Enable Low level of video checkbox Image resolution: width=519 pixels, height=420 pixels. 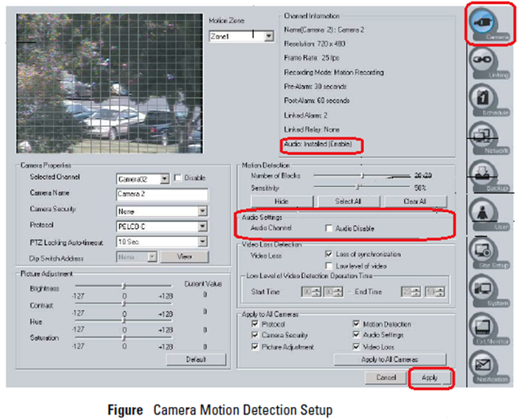[x=329, y=264]
